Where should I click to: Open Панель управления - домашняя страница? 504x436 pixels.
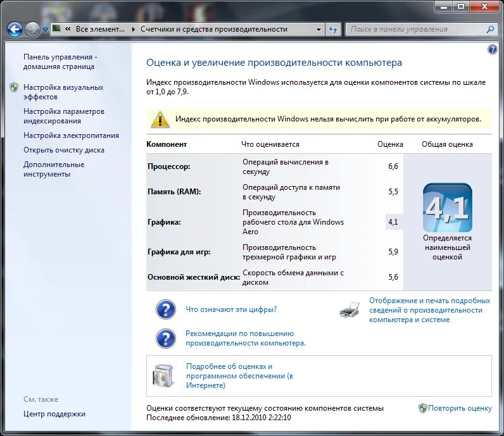pos(60,61)
